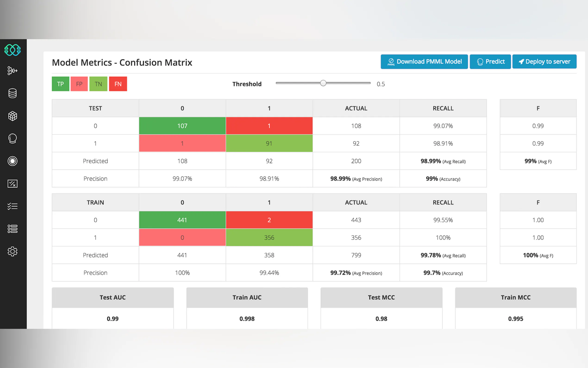Click the TEST true positive cell 107
588x368 pixels.
182,126
